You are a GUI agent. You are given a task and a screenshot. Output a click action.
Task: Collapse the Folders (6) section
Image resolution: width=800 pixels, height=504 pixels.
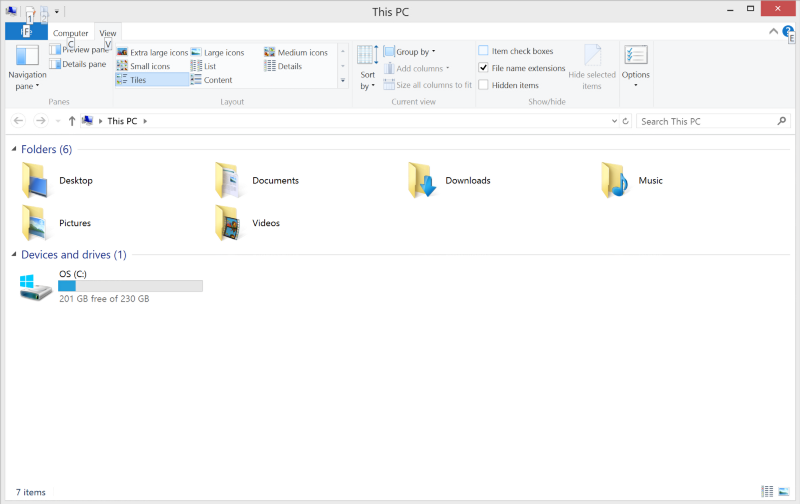[14, 150]
